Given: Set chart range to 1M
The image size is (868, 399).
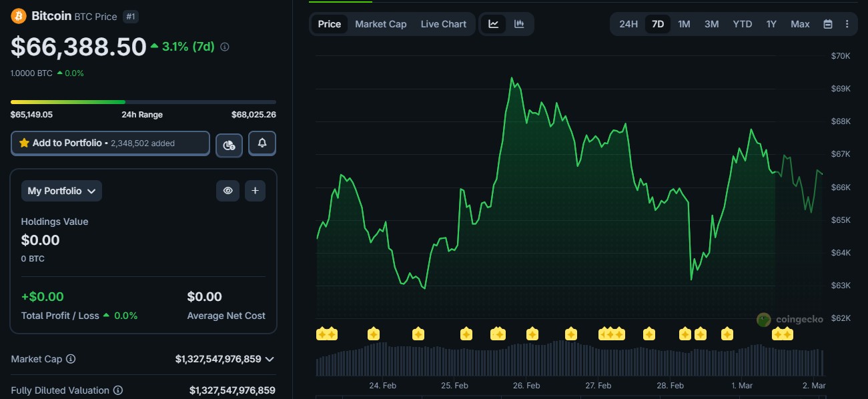Looking at the screenshot, I should tap(684, 24).
